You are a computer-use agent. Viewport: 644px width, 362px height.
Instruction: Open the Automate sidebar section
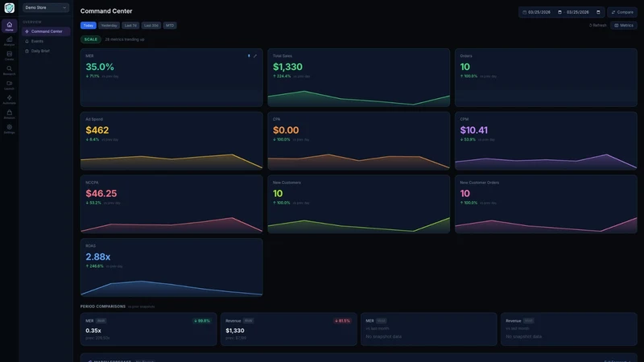(x=9, y=100)
